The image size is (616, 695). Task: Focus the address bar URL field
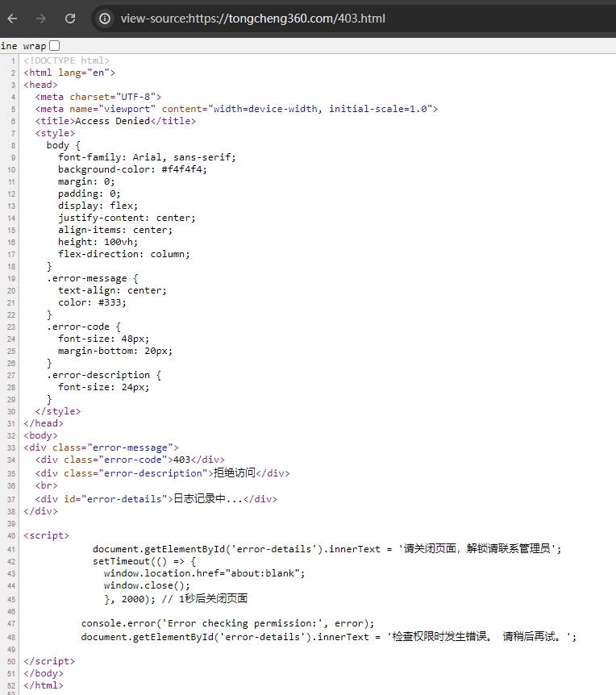[252, 19]
